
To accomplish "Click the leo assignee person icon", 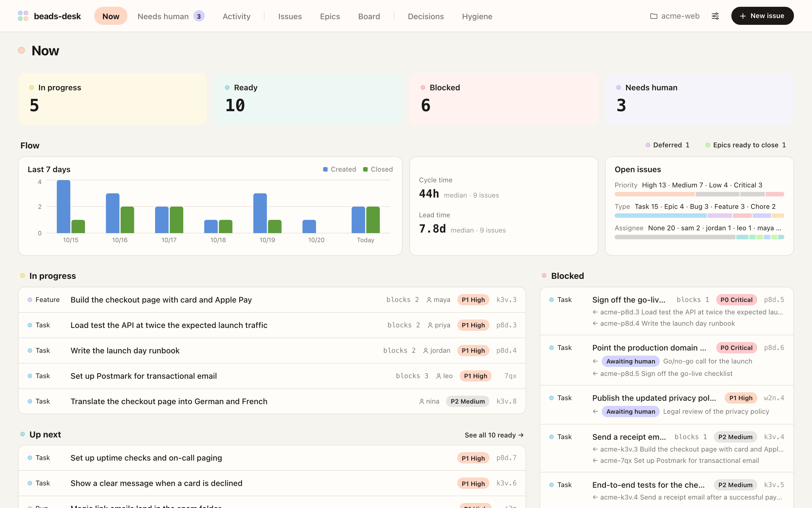I will (438, 376).
